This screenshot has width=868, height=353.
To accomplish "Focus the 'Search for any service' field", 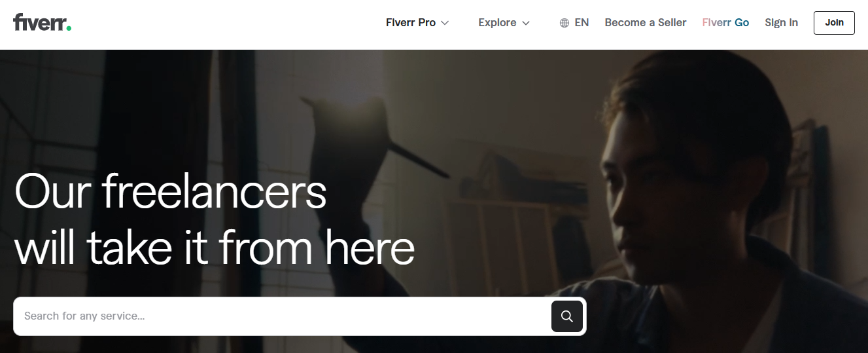I will pyautogui.click(x=283, y=316).
